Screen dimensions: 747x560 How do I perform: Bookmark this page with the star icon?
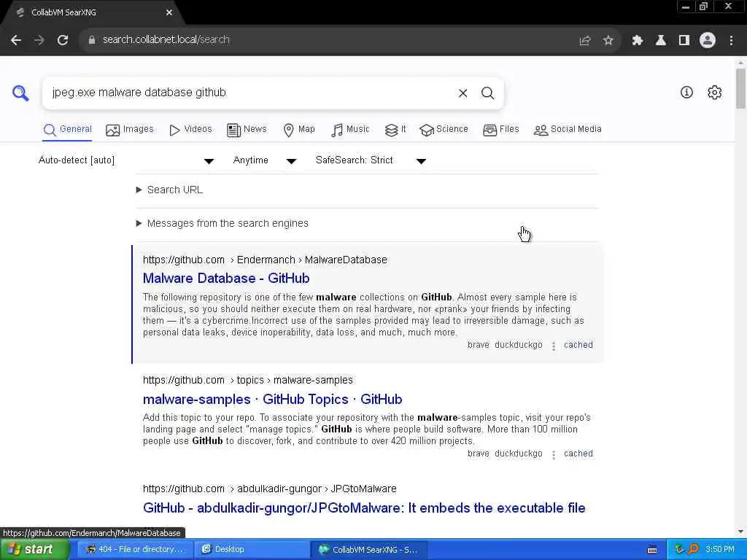(x=608, y=41)
